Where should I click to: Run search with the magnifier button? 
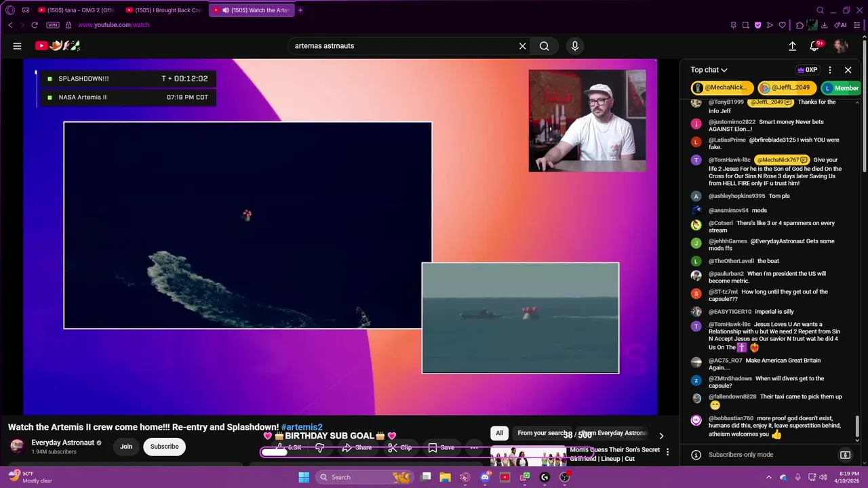click(x=544, y=46)
